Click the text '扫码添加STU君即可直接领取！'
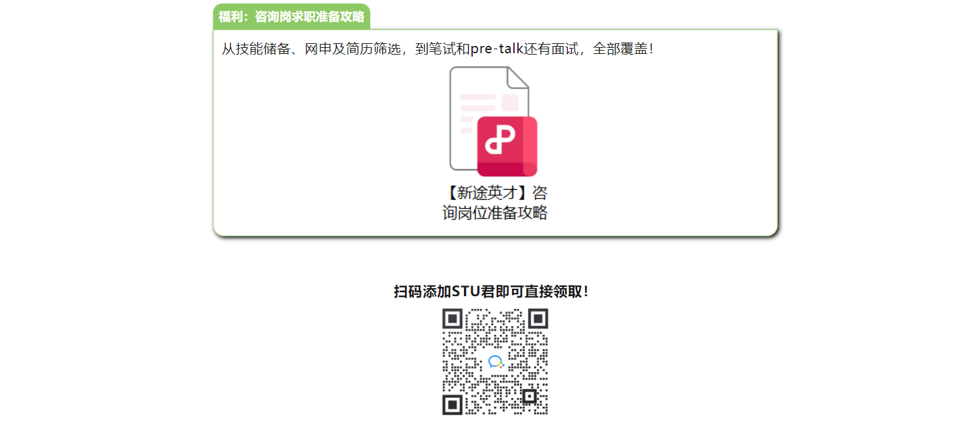This screenshot has width=980, height=422. (491, 292)
